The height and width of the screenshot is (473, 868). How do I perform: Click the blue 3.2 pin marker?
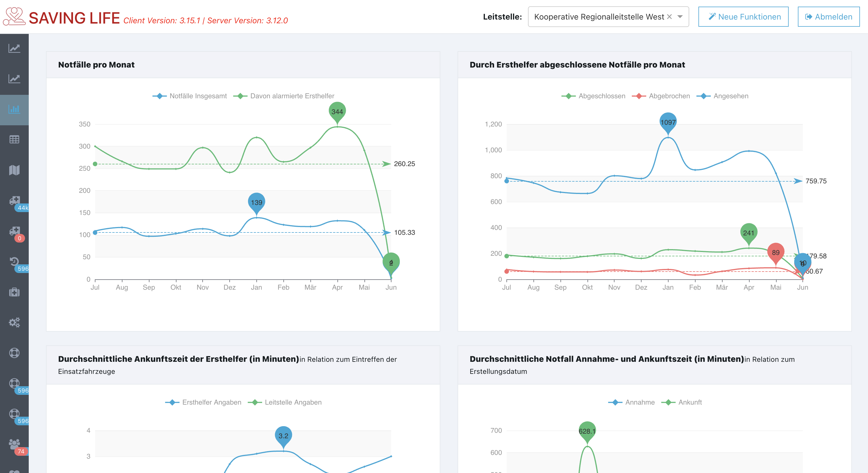tap(283, 436)
